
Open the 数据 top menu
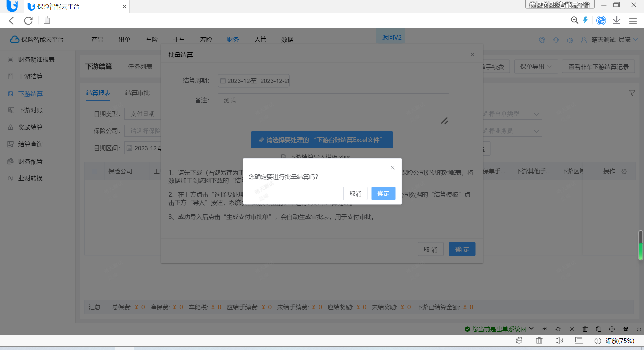coord(287,40)
